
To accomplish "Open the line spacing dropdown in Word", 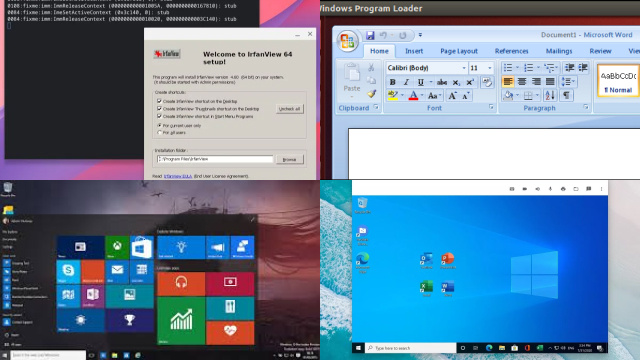I will click(568, 82).
